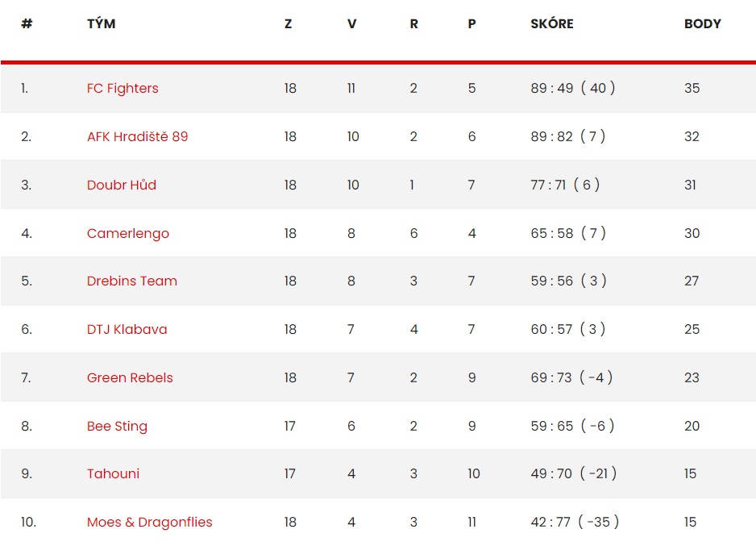This screenshot has height=550, width=756.
Task: Open the DTJ Klabava team page
Action: pos(127,329)
